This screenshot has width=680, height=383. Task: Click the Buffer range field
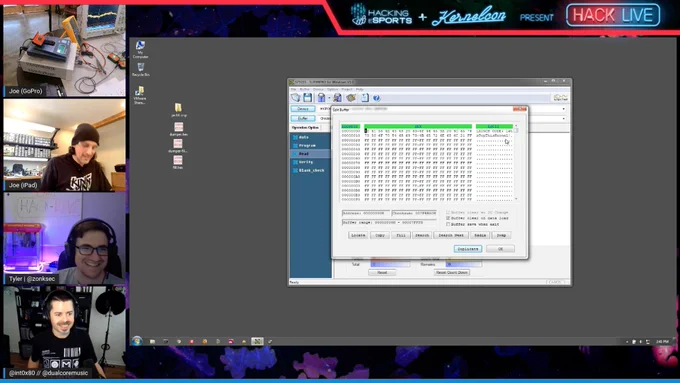[389, 223]
